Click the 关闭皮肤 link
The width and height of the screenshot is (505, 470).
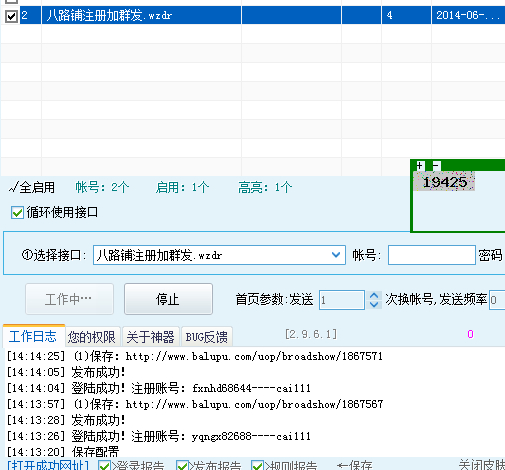click(x=482, y=465)
